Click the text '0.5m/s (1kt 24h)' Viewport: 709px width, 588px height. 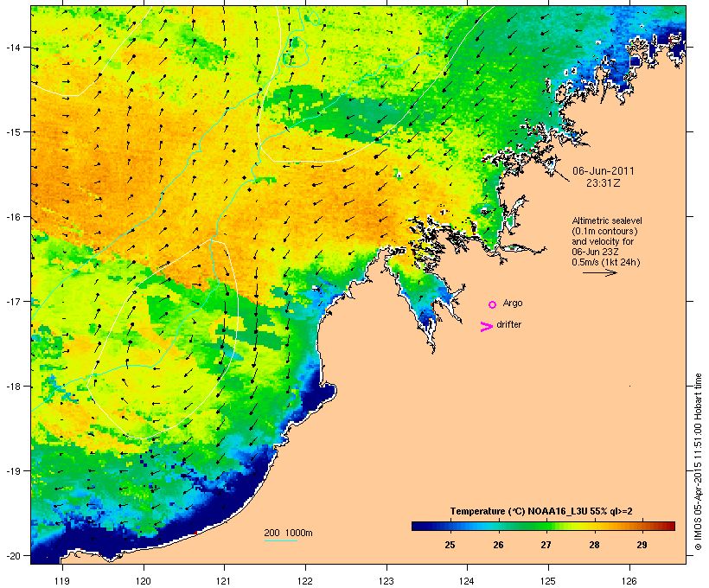[606, 262]
